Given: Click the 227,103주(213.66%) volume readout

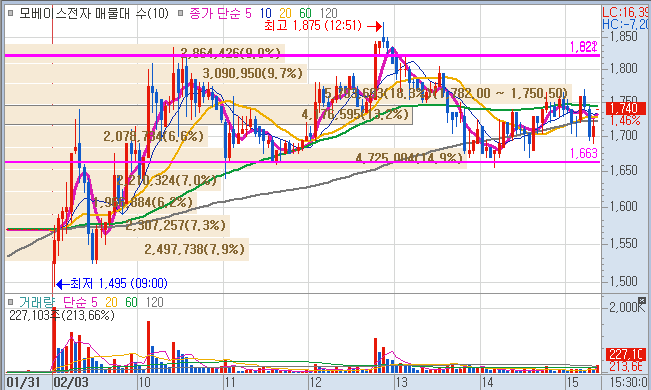Looking at the screenshot, I should tap(61, 315).
